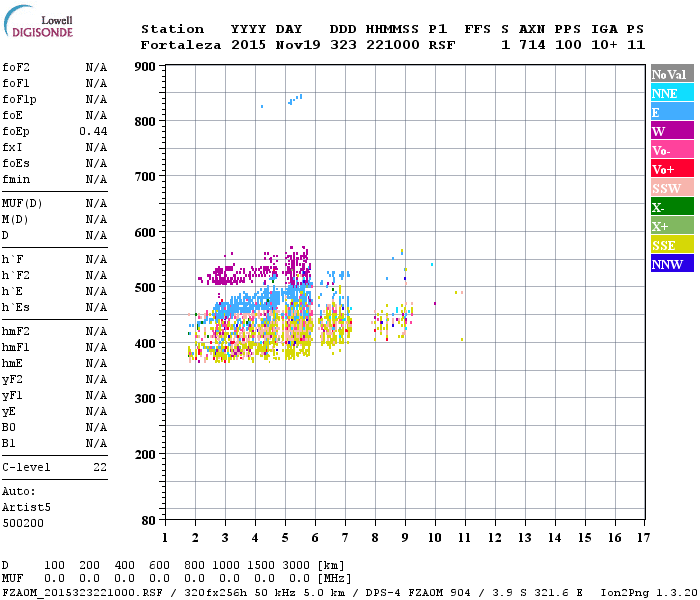Click the M(D) parameter label
This screenshot has width=700, height=600.
15,220
